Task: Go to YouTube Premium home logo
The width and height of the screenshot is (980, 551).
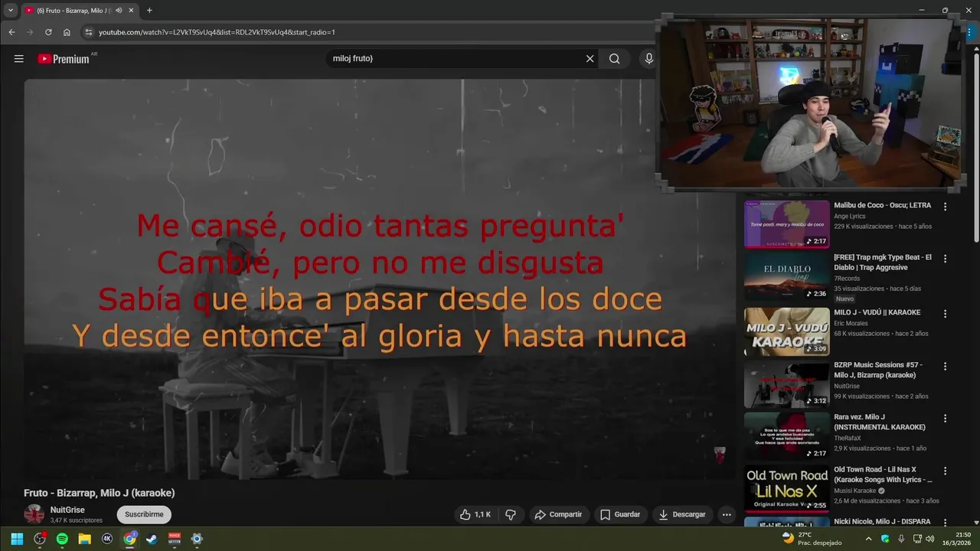Action: [65, 59]
